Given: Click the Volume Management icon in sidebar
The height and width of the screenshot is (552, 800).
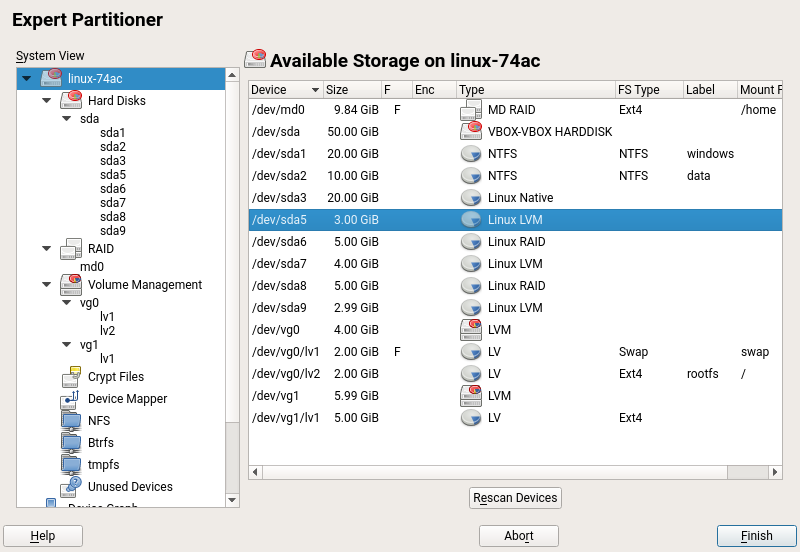Looking at the screenshot, I should (71, 285).
